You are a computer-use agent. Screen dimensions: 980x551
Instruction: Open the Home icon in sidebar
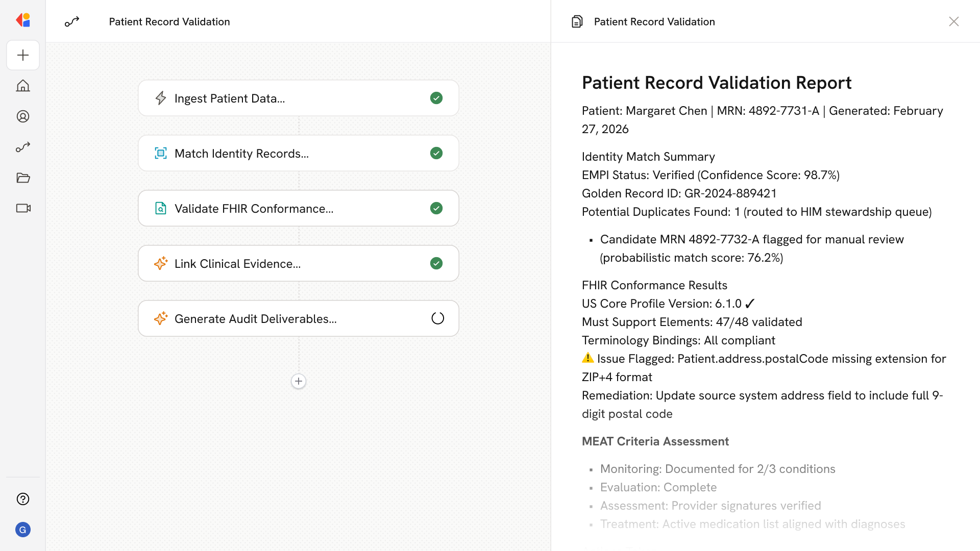pos(23,86)
